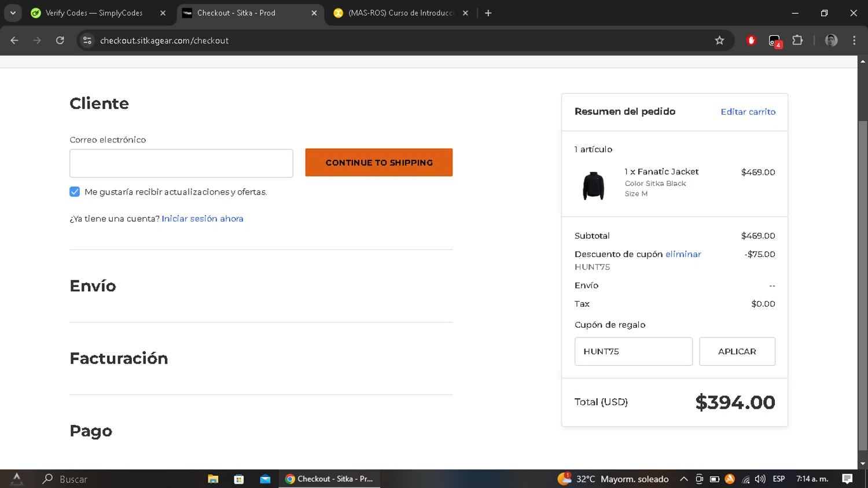Open the Extensions puzzle icon
This screenshot has height=488, width=868.
797,41
